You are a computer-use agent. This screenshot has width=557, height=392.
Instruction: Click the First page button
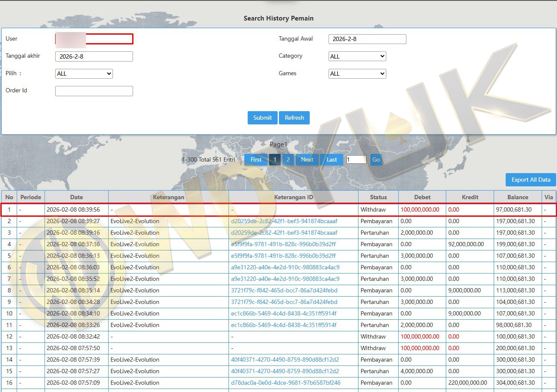click(x=256, y=159)
